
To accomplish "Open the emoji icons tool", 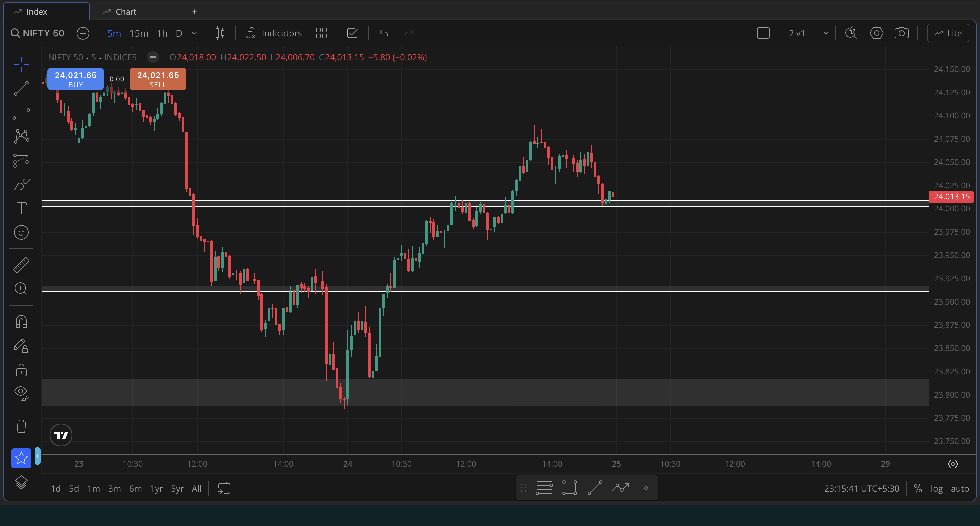I will 21,232.
